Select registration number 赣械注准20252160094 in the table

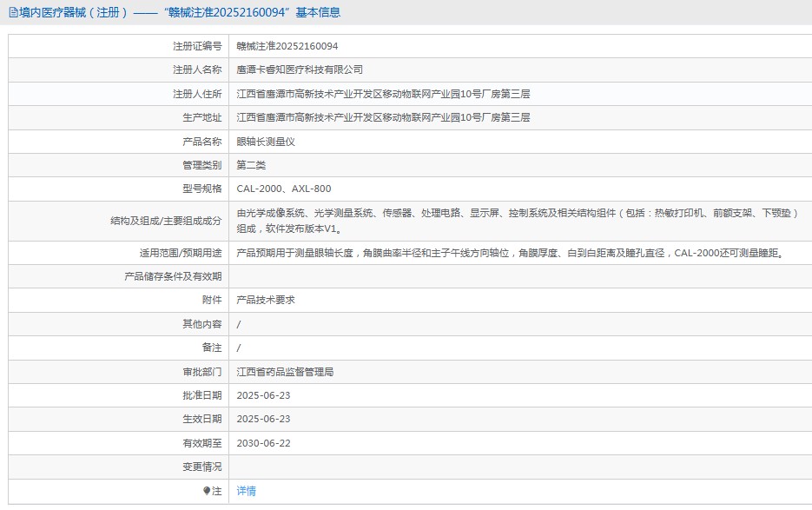click(287, 46)
